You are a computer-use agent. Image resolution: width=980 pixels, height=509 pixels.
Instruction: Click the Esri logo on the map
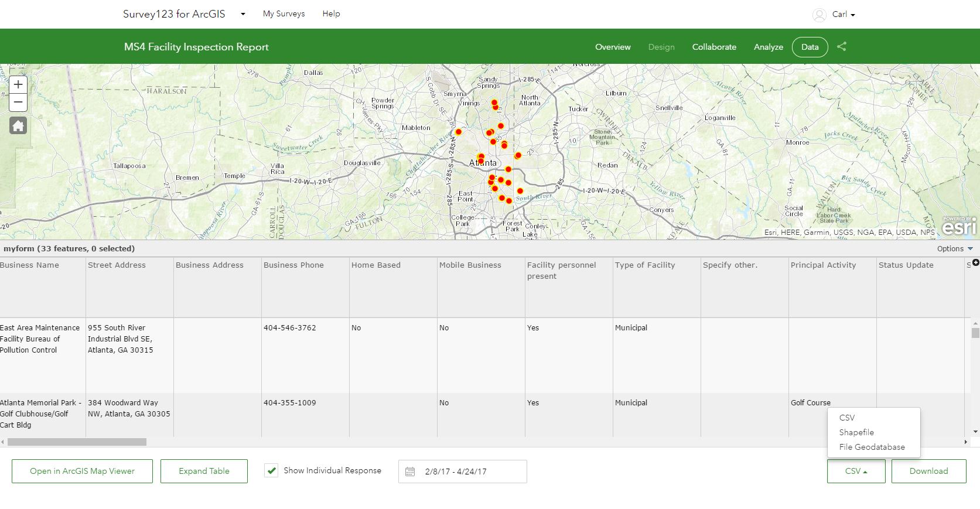pos(959,226)
